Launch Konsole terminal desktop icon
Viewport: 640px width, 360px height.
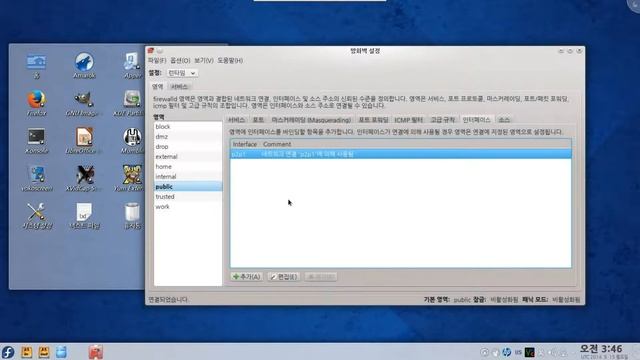(x=36, y=140)
